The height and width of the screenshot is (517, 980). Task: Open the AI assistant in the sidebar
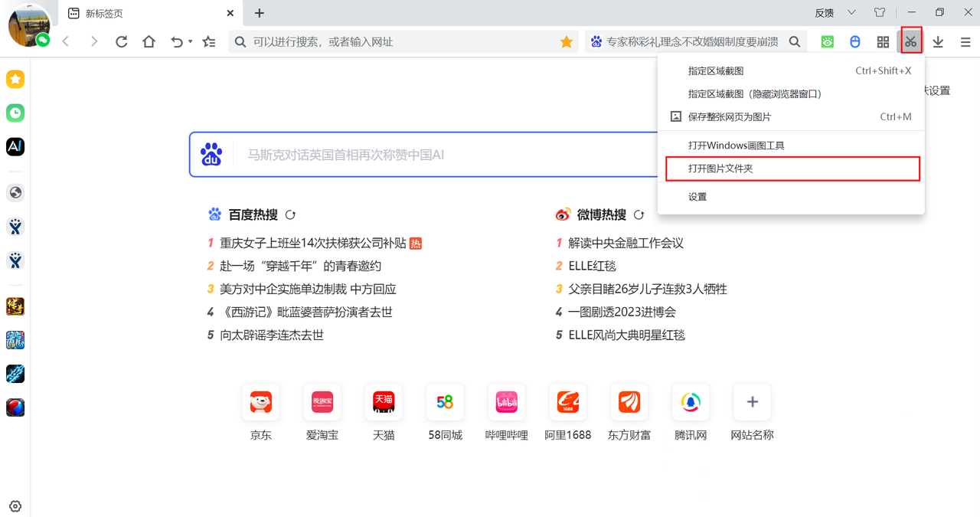coord(15,146)
